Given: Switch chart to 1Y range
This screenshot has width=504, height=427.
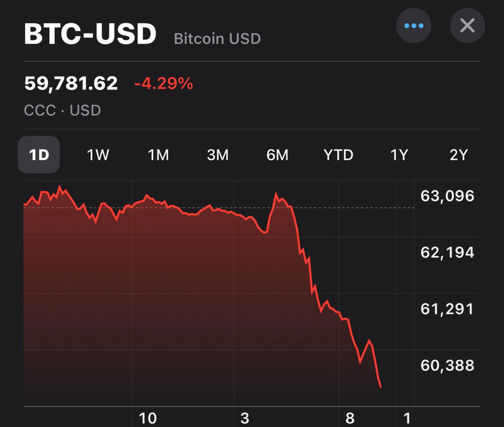Looking at the screenshot, I should (399, 155).
